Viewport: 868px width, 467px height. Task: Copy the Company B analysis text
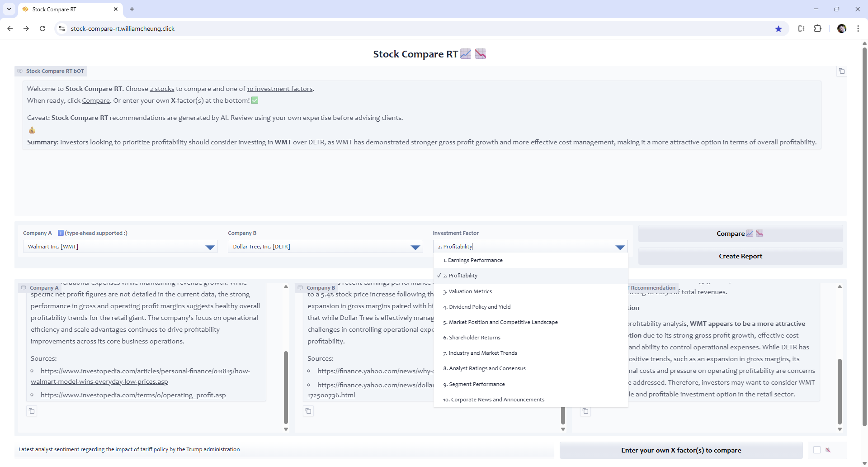308,411
